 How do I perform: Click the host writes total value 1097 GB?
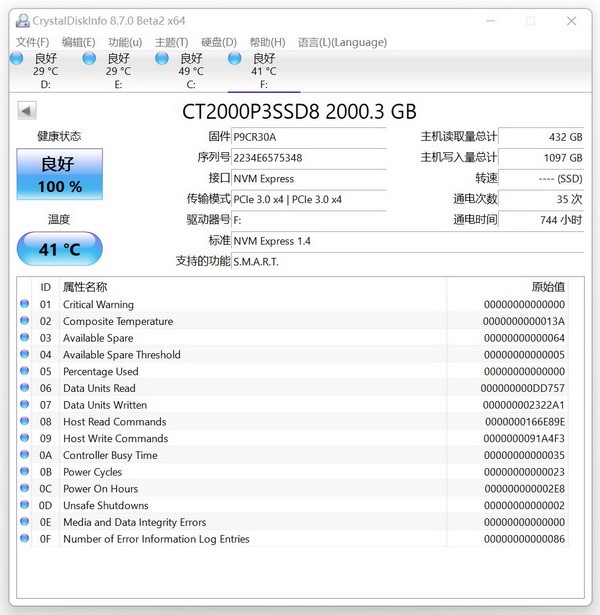[541, 158]
